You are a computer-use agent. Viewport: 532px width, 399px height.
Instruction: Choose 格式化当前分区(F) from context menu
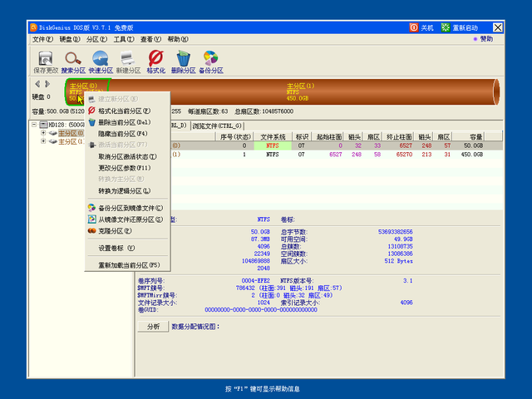127,111
